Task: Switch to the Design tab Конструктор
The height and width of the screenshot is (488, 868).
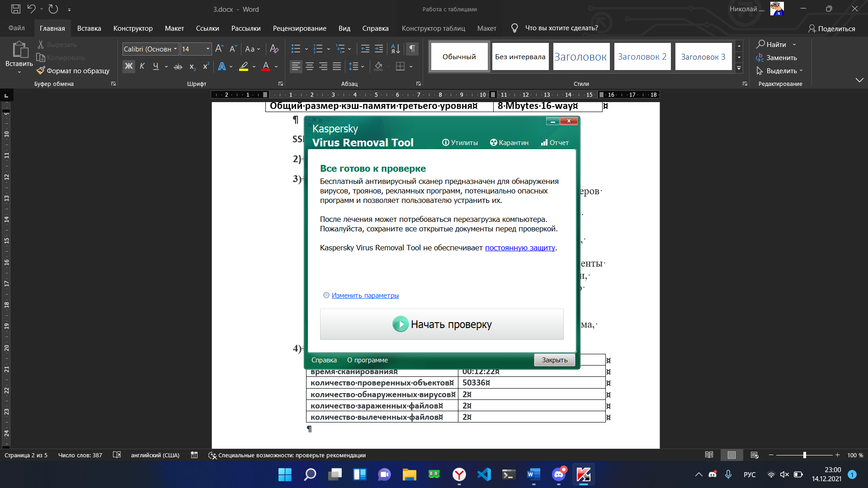Action: point(133,28)
